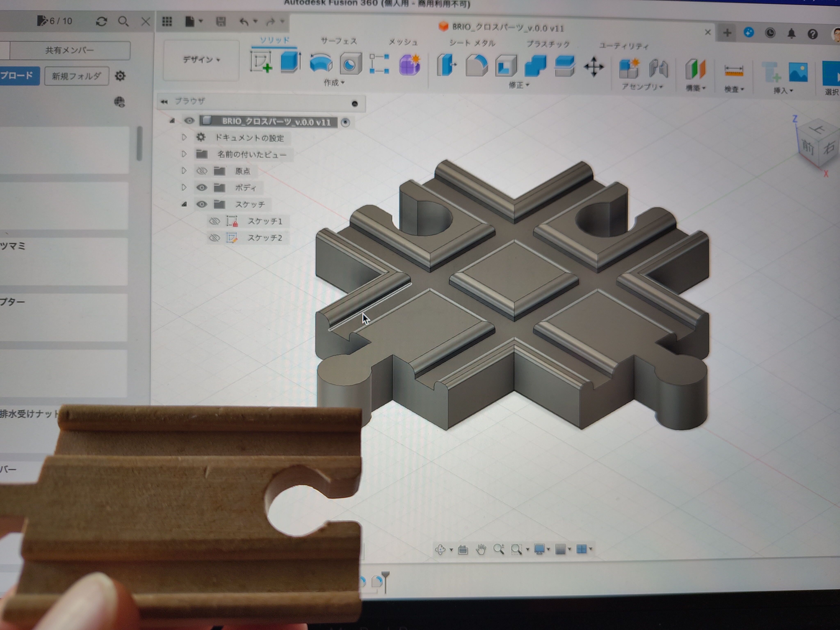
Task: Click the Pan hand icon
Action: point(481,549)
